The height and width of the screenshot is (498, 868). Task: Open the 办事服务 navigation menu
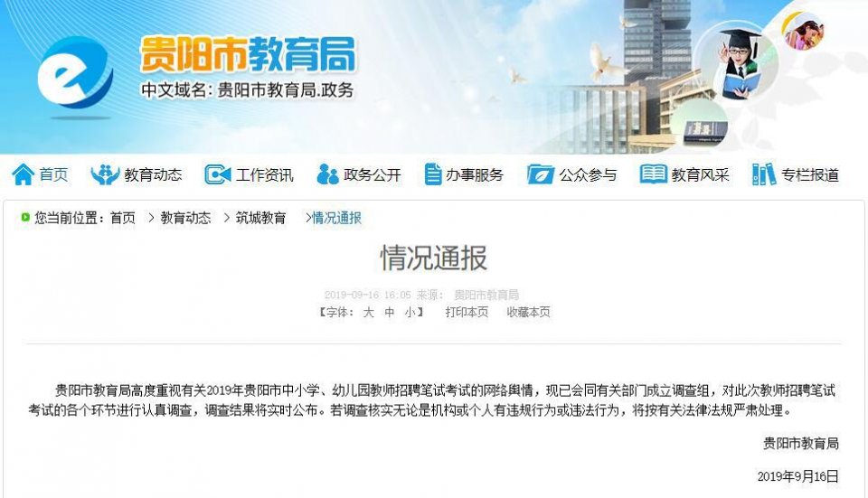(x=475, y=175)
